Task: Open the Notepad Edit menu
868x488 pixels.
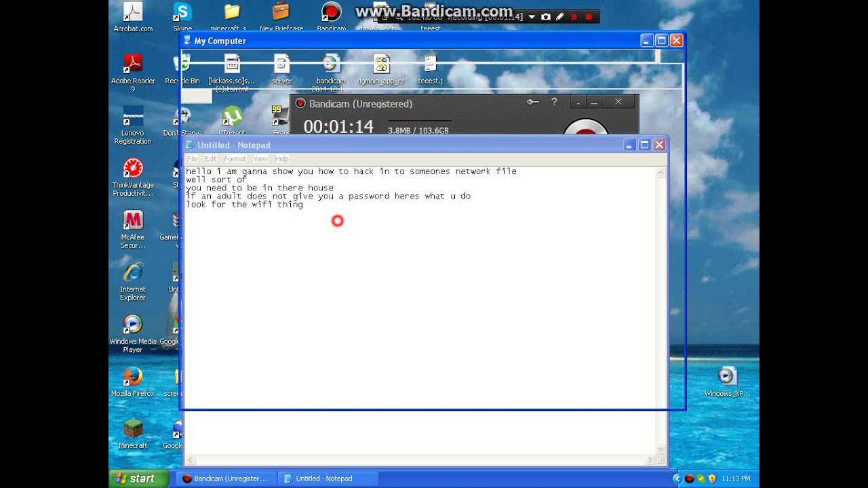Action: (211, 159)
